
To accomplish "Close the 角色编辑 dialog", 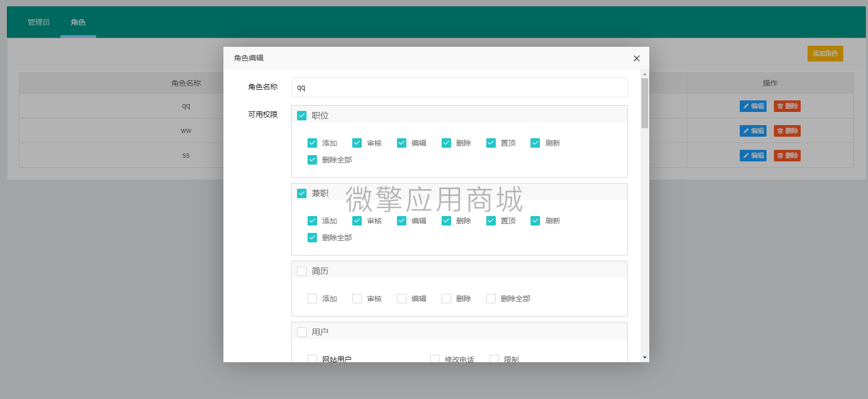I will [x=636, y=58].
